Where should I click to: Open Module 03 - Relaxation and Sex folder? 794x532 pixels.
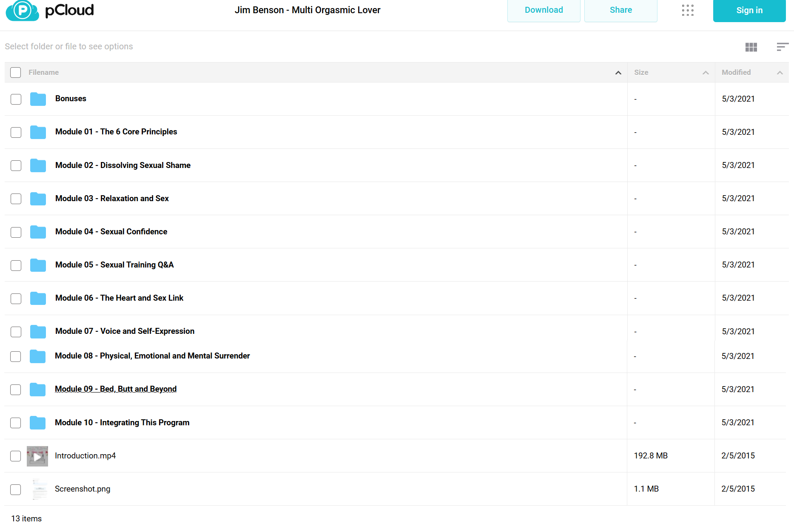pos(112,199)
